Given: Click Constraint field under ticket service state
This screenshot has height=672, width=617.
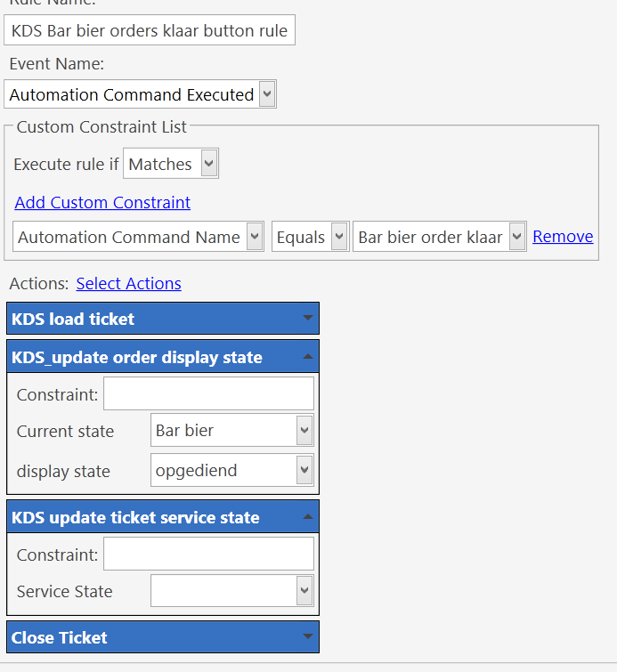Looking at the screenshot, I should click(x=209, y=554).
